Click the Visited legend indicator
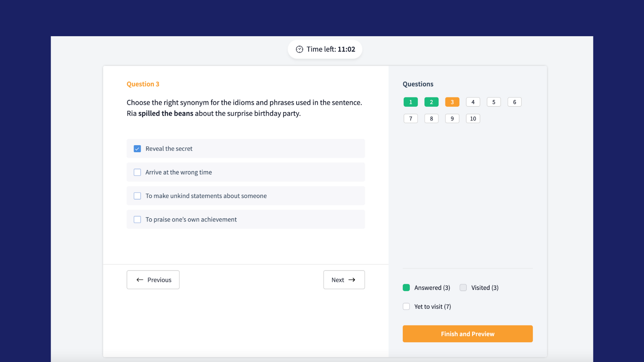 click(463, 288)
